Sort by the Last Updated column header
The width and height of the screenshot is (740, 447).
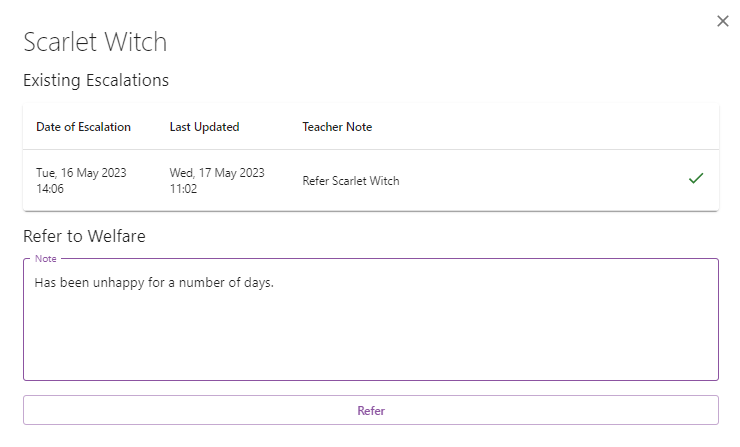(204, 127)
